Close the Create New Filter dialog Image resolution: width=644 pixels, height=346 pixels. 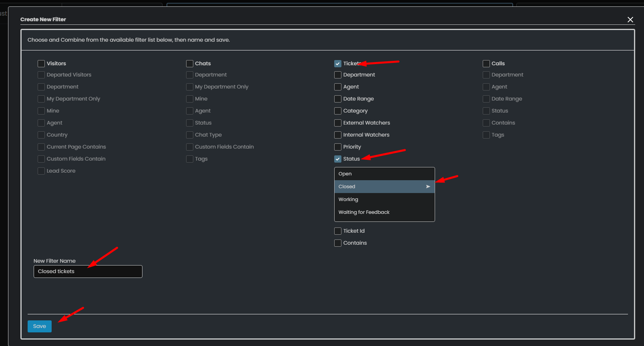pyautogui.click(x=630, y=20)
